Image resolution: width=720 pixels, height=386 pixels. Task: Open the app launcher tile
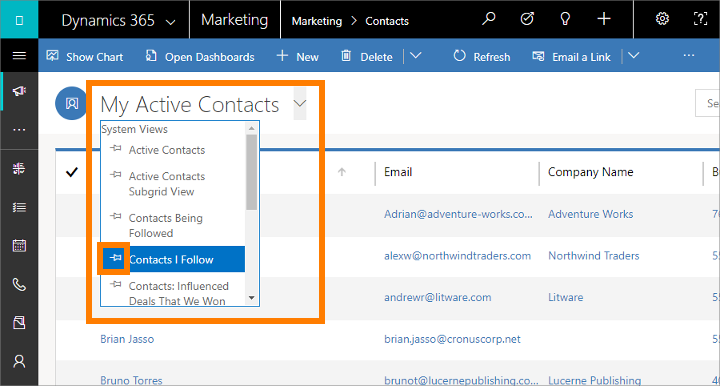tap(19, 19)
